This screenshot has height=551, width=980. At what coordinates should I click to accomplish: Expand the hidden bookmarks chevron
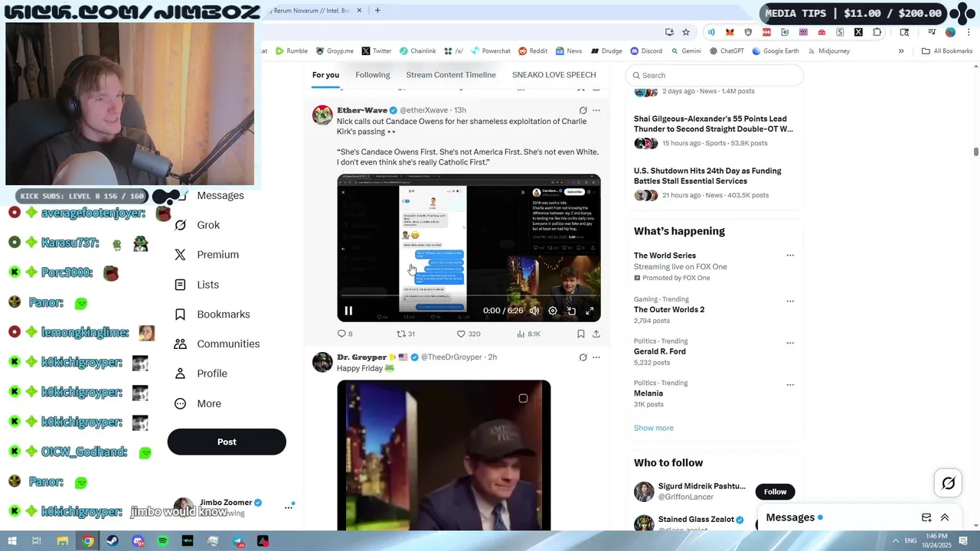[901, 51]
